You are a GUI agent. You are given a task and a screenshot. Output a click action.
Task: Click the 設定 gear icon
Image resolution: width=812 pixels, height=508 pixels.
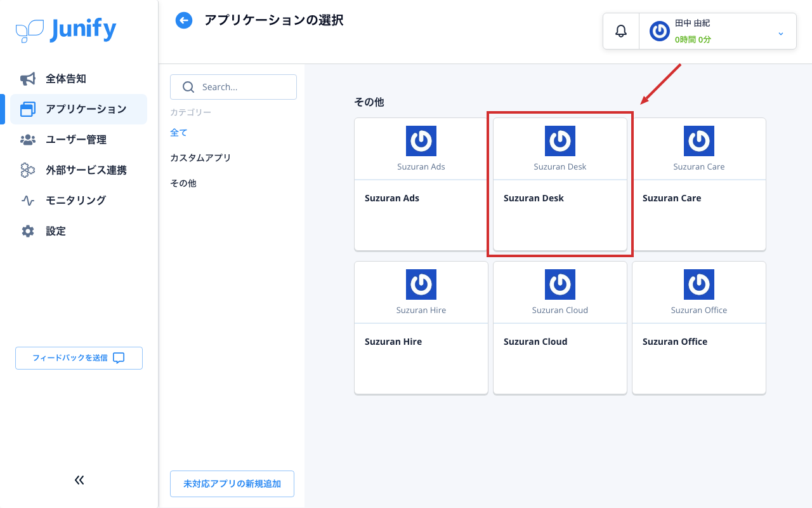click(28, 231)
